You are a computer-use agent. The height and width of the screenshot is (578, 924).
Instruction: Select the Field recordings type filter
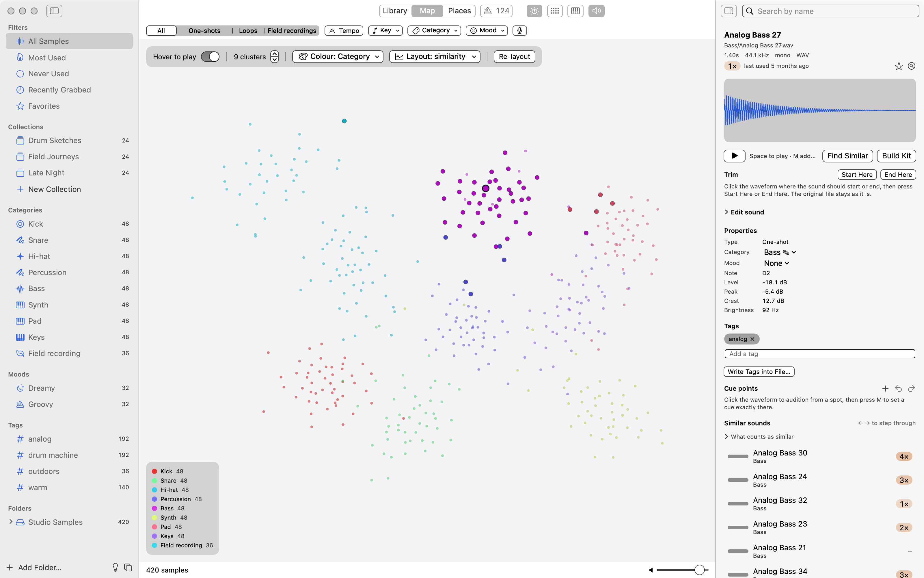click(x=292, y=31)
